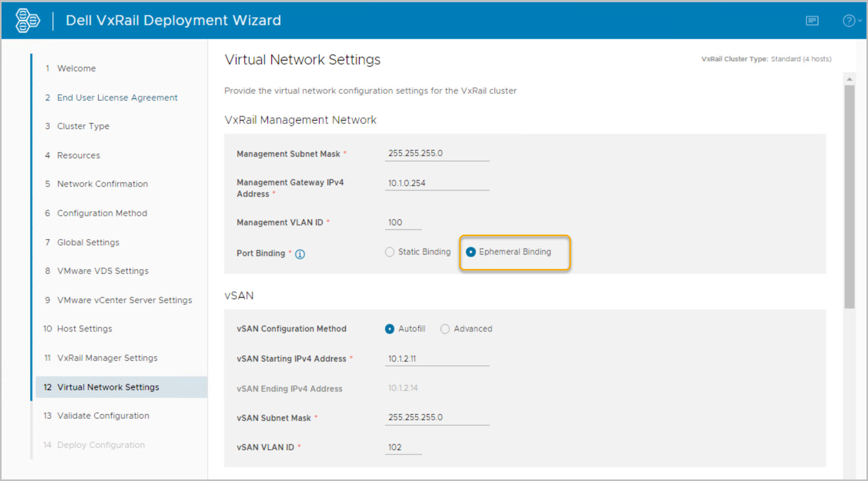This screenshot has height=481, width=868.
Task: Go to the Welcome step
Action: [x=76, y=68]
